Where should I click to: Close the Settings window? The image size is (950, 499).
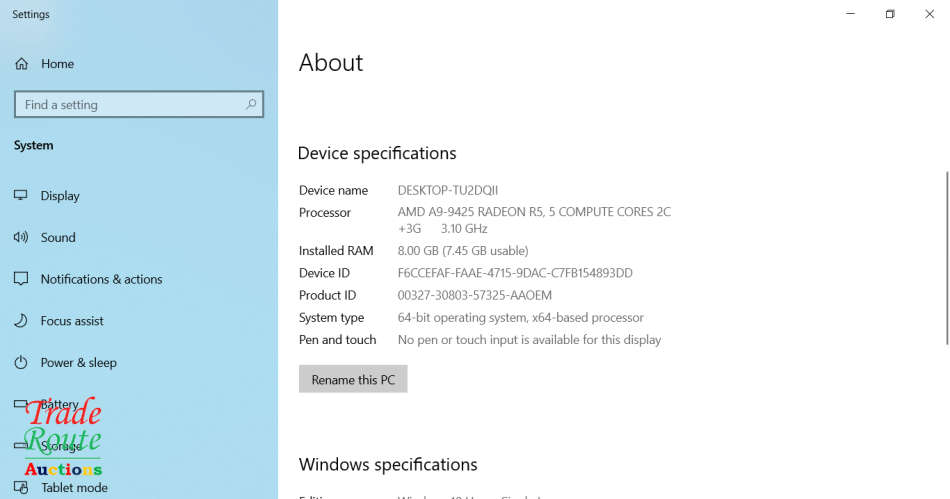(x=928, y=14)
